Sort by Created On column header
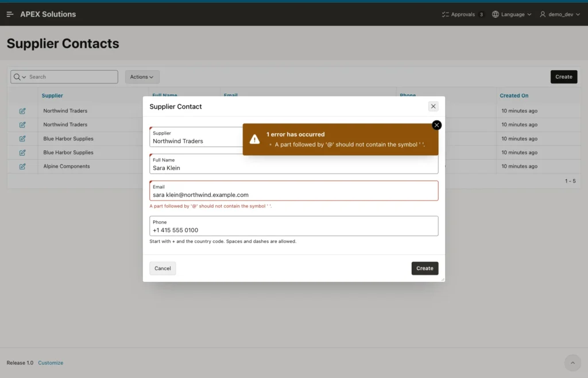The height and width of the screenshot is (378, 588). pos(514,95)
